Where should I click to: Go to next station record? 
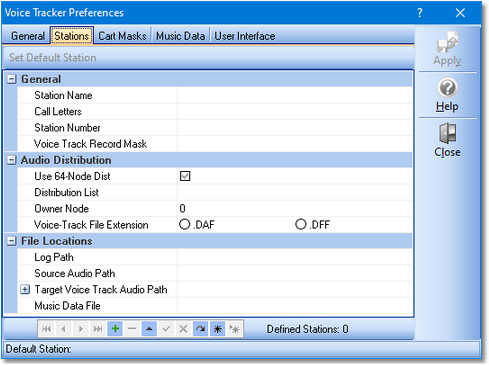pos(81,329)
